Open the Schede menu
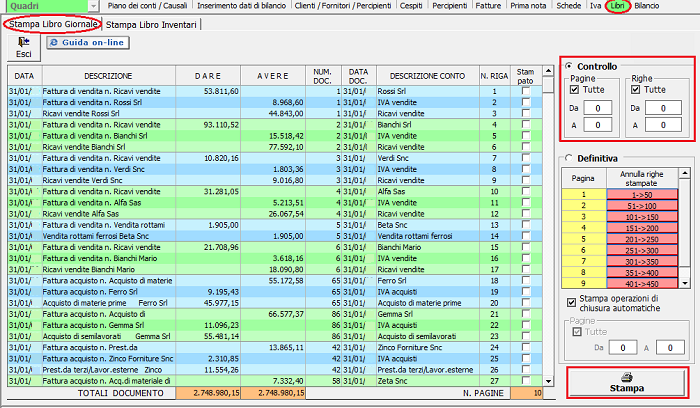 pos(569,6)
